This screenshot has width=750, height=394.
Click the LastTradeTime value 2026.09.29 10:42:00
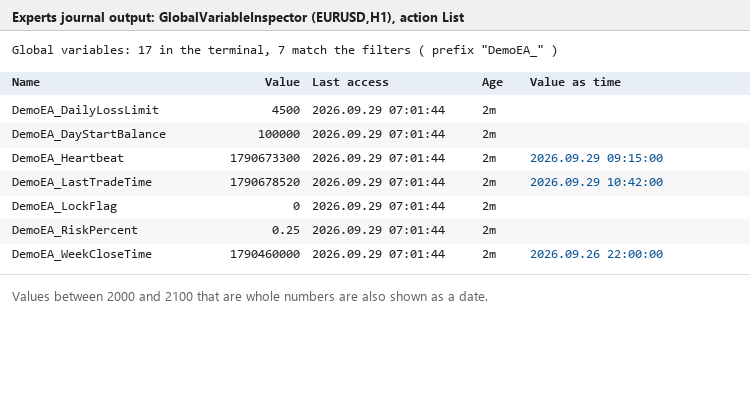596,182
